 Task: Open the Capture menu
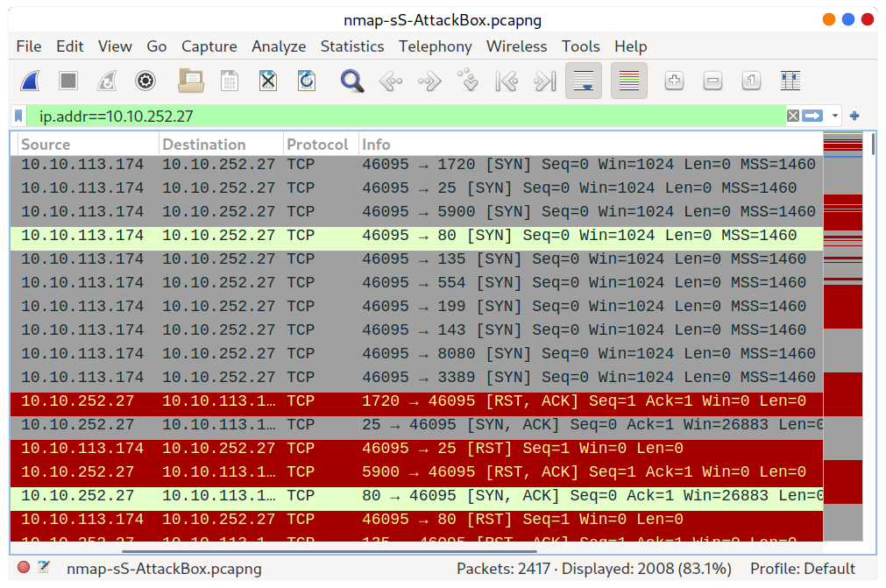click(209, 46)
